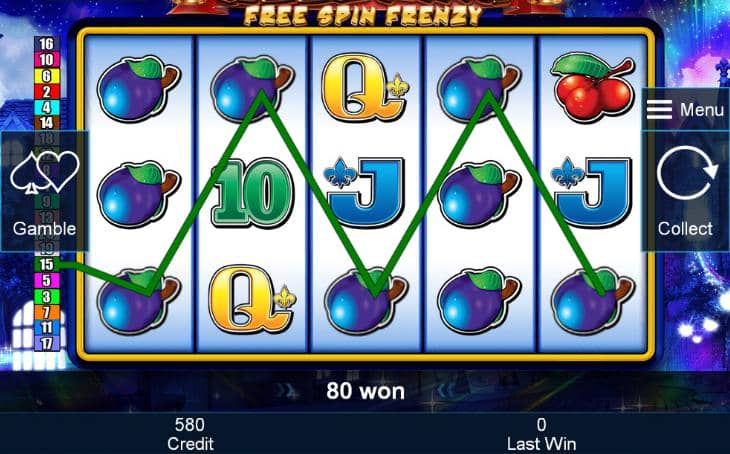Select the yellow payline 6 marker
The width and height of the screenshot is (730, 454).
click(x=47, y=75)
